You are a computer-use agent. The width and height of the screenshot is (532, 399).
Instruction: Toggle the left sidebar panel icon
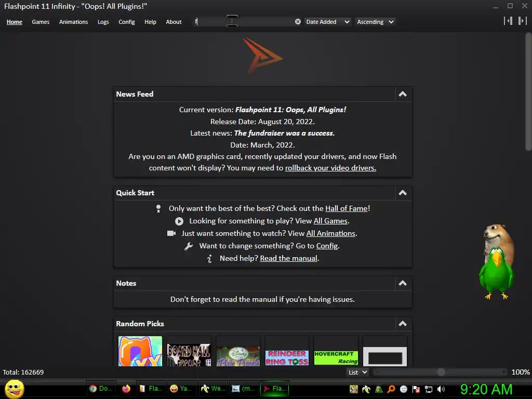pyautogui.click(x=508, y=21)
